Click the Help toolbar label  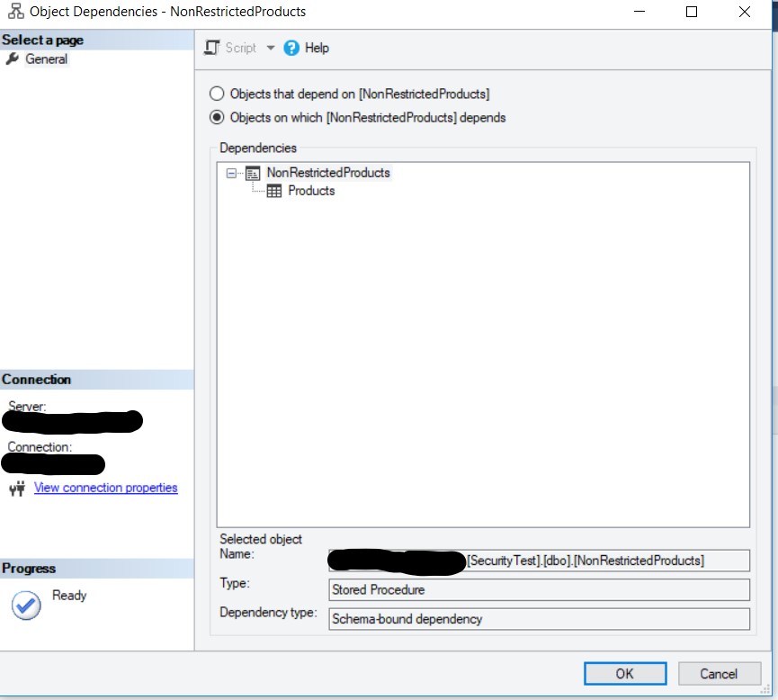click(x=317, y=48)
